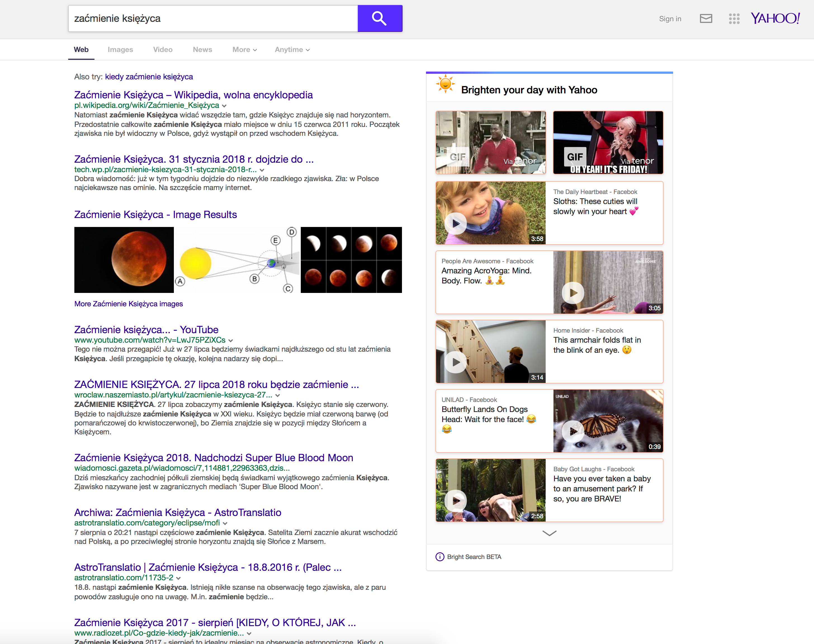Open the YouTube Zaćmienie księżyca result
The height and width of the screenshot is (644, 814).
[146, 330]
